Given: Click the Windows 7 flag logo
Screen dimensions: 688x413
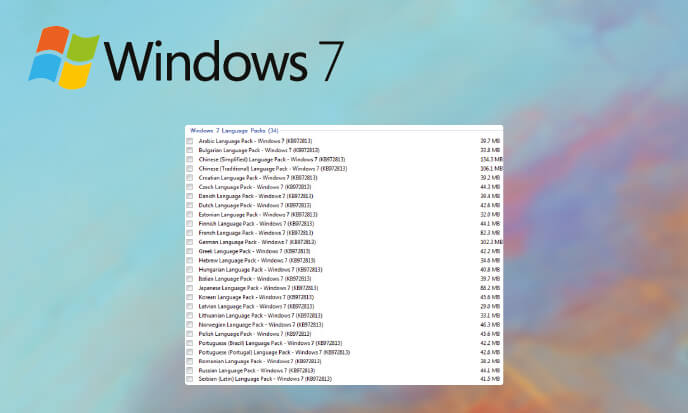Looking at the screenshot, I should coord(65,56).
